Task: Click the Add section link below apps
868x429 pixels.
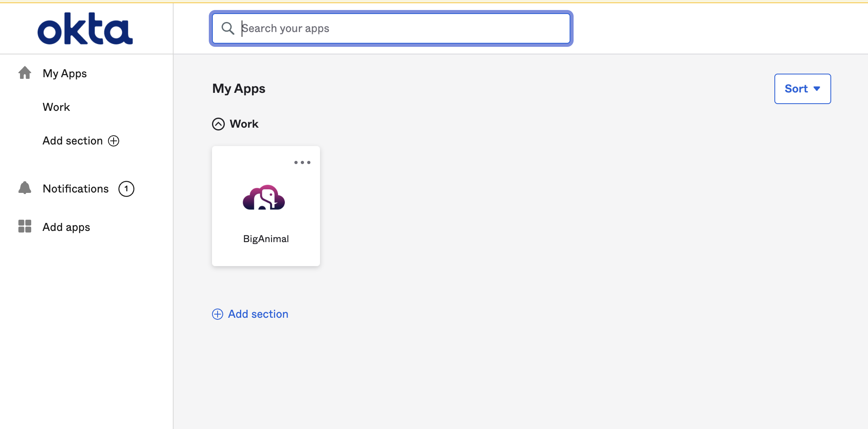Action: click(x=258, y=314)
